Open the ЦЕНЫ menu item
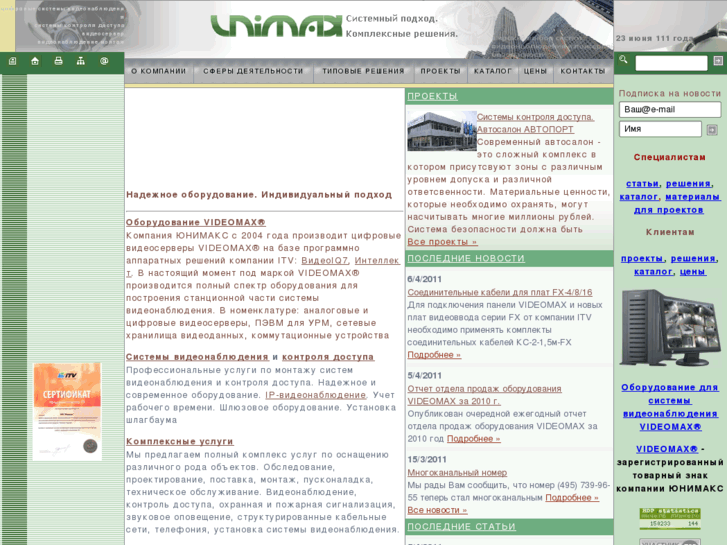This screenshot has height=545, width=727. [535, 71]
